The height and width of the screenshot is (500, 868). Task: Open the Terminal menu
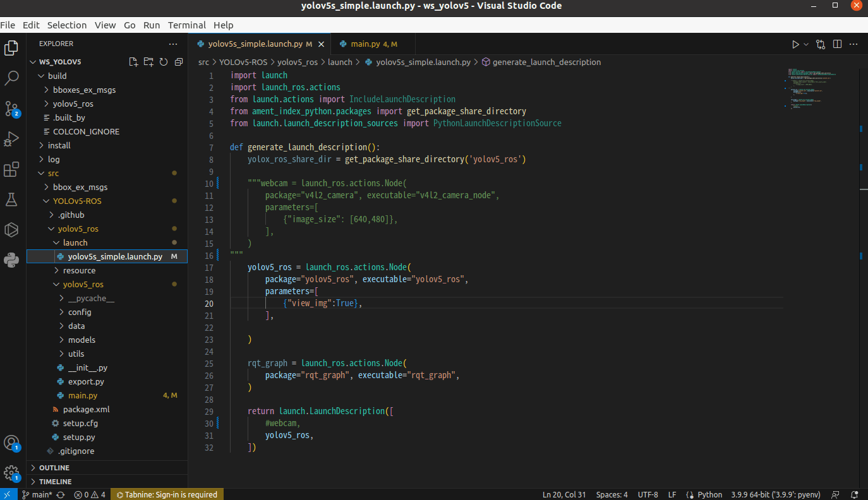point(187,25)
